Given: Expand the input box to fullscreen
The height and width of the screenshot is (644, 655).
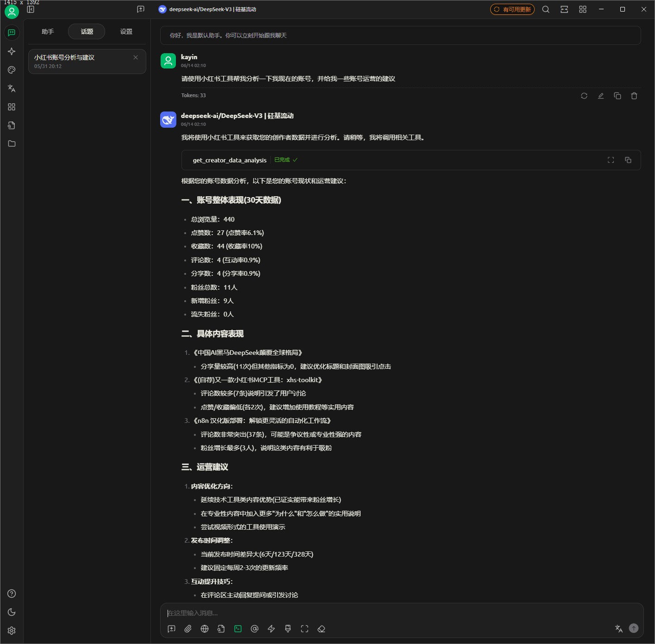Looking at the screenshot, I should point(305,629).
